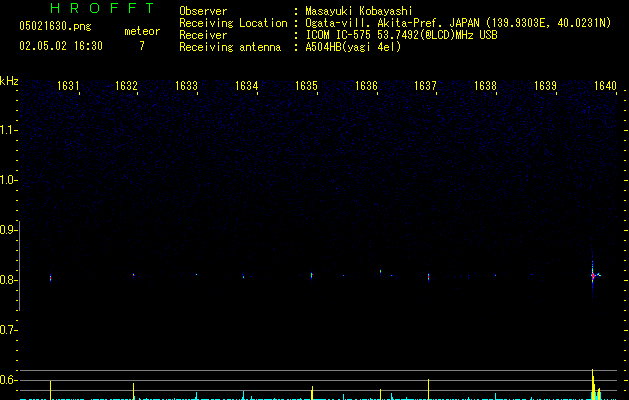The width and height of the screenshot is (629, 400).
Task: Click the meteor count value 7
Action: 142,46
